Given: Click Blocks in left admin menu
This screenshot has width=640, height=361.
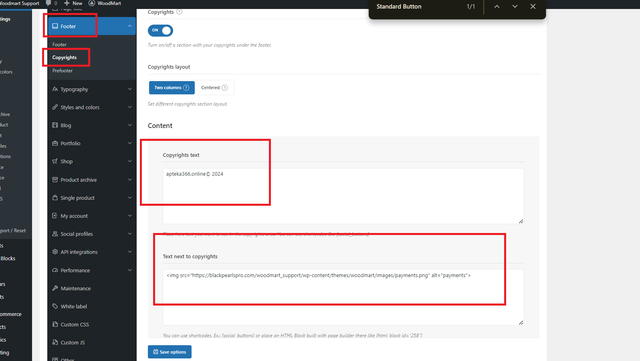Looking at the screenshot, I should pos(8,258).
